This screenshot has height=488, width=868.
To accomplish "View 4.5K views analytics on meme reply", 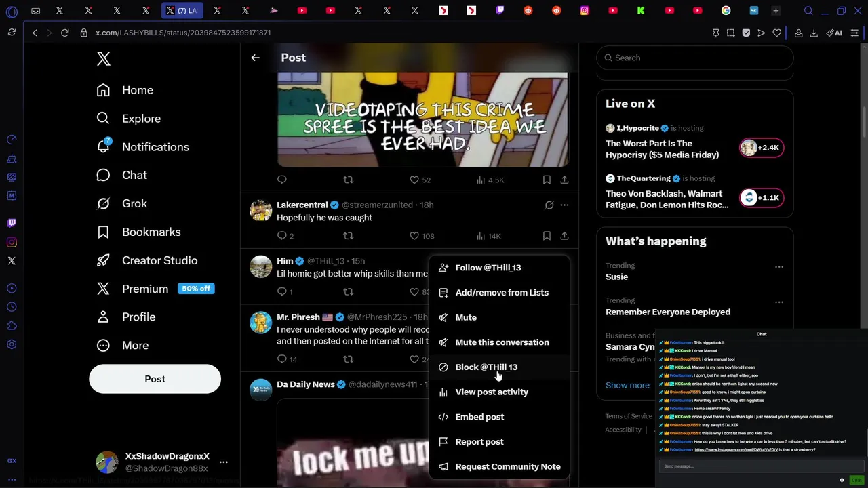I will [490, 180].
